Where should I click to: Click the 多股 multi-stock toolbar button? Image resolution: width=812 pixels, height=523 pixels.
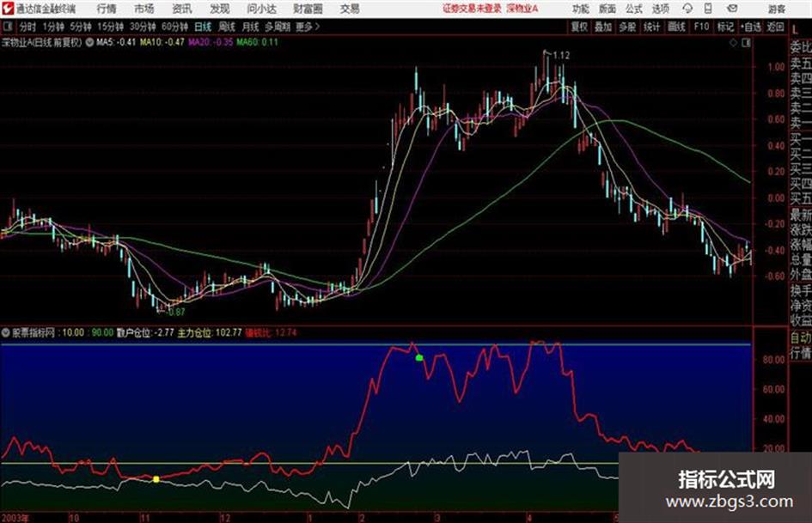627,27
